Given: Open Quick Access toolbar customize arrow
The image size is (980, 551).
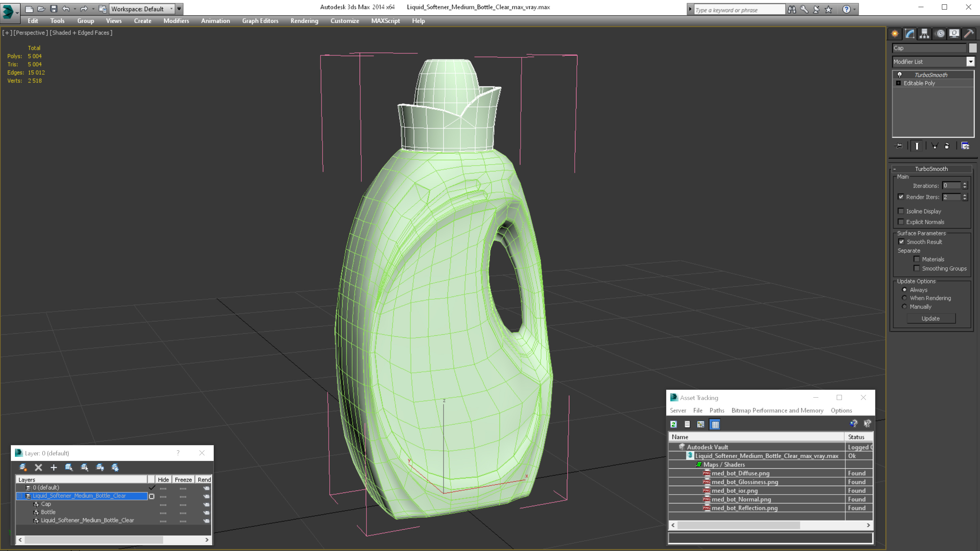Looking at the screenshot, I should tap(179, 9).
